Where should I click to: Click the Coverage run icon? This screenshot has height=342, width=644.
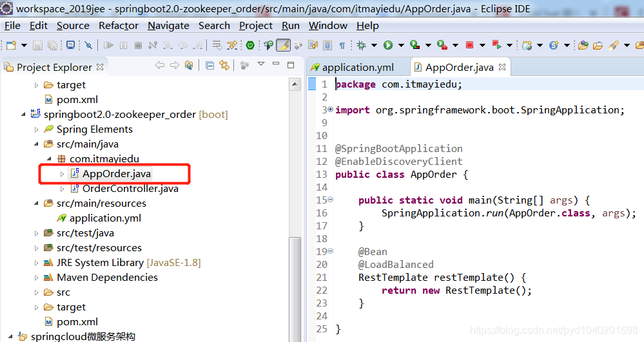pos(415,45)
